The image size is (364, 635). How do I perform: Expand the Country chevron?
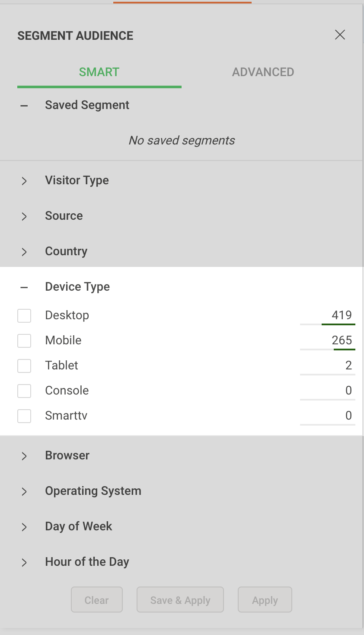[x=24, y=252]
